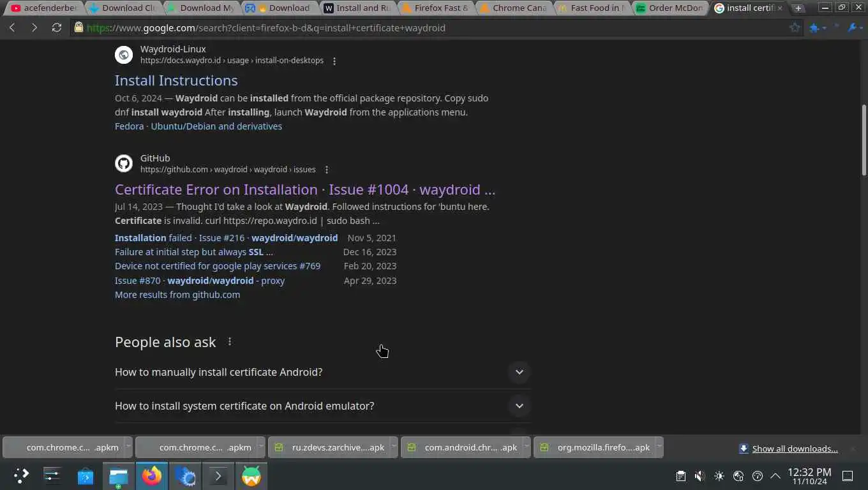Open the clock showing 12:32 PM

tap(809, 476)
